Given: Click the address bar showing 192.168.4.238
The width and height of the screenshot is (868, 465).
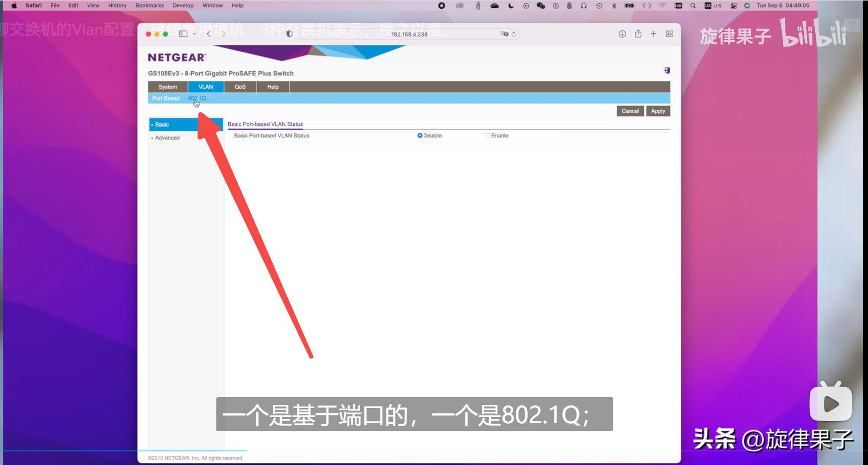Looking at the screenshot, I should pos(409,34).
